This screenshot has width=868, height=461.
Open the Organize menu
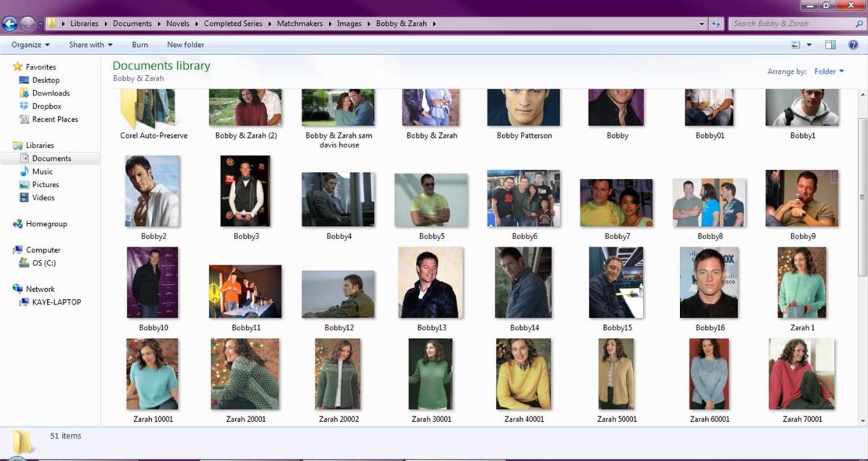click(30, 45)
